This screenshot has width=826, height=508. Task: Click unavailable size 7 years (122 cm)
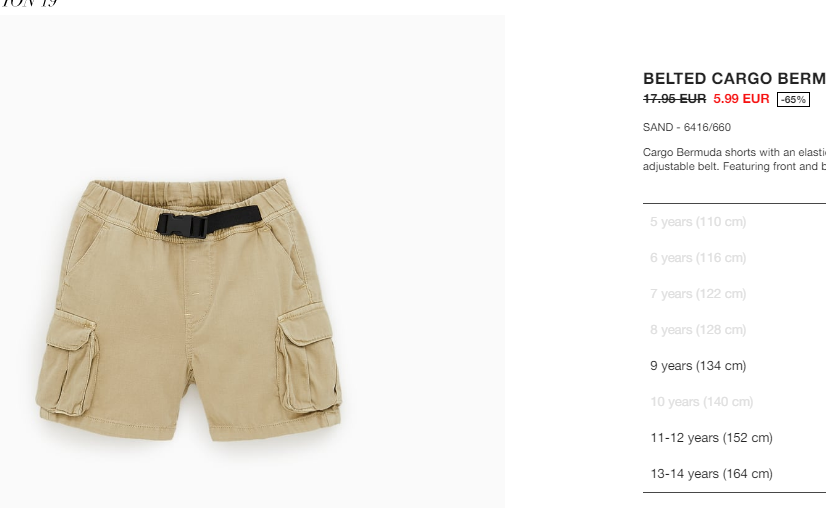pos(698,294)
